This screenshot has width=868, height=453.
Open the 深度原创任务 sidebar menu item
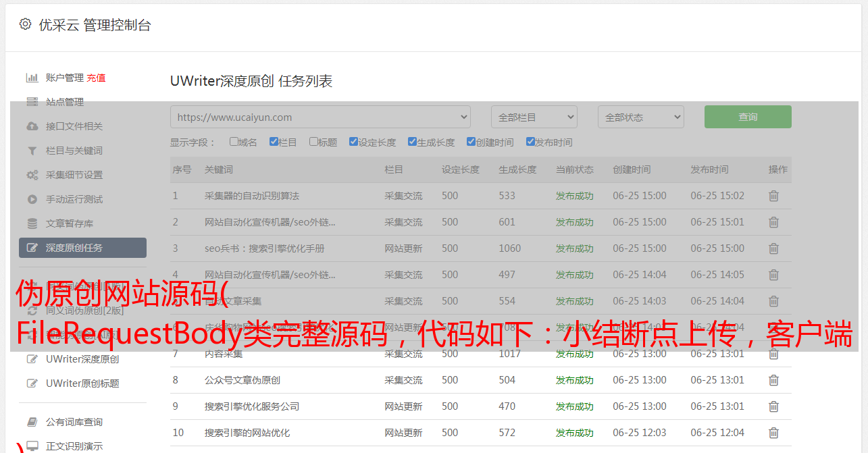82,248
